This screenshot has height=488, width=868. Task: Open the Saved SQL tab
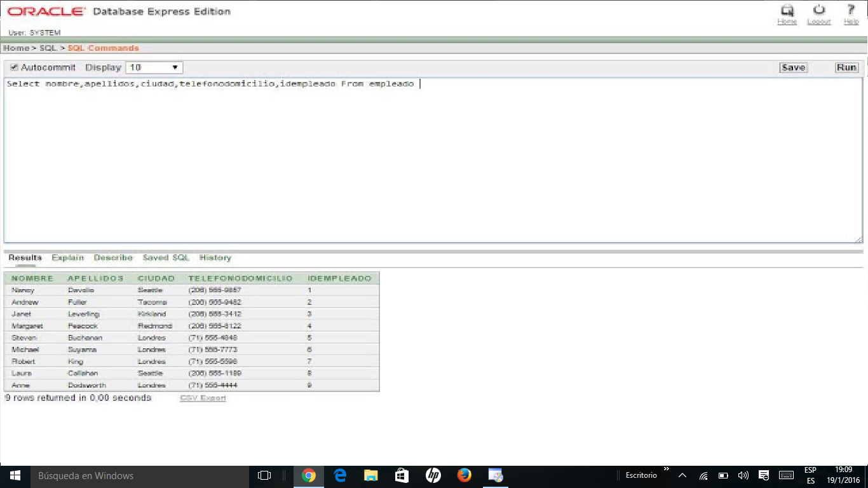[165, 257]
